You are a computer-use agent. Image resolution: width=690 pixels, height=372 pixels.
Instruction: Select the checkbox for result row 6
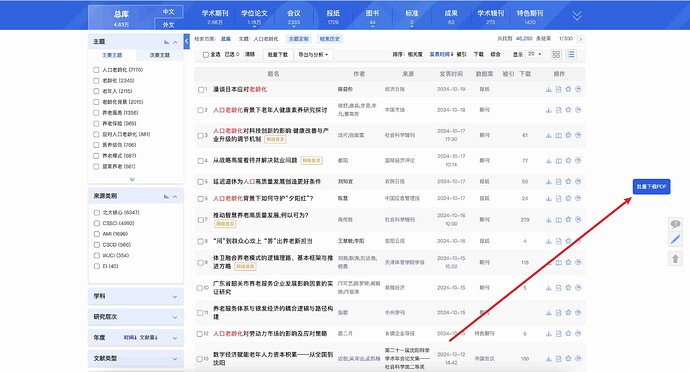click(x=201, y=199)
